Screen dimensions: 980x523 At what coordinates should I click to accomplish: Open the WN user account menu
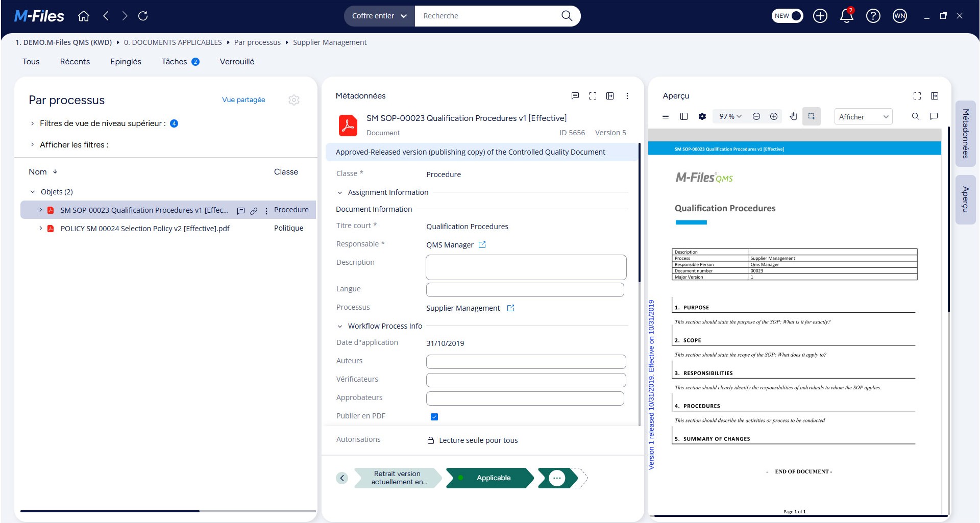coord(900,16)
